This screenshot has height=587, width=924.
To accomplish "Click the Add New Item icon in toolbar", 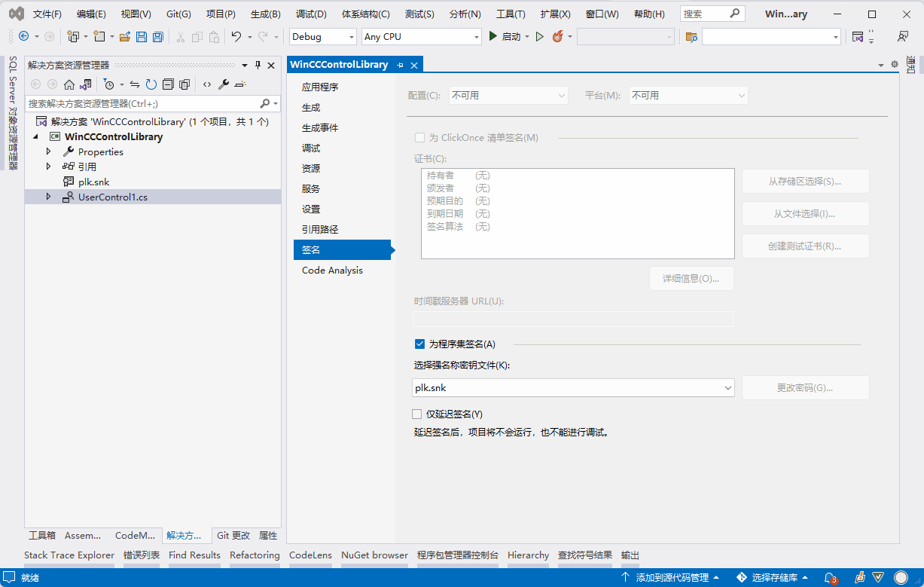I will 99,36.
